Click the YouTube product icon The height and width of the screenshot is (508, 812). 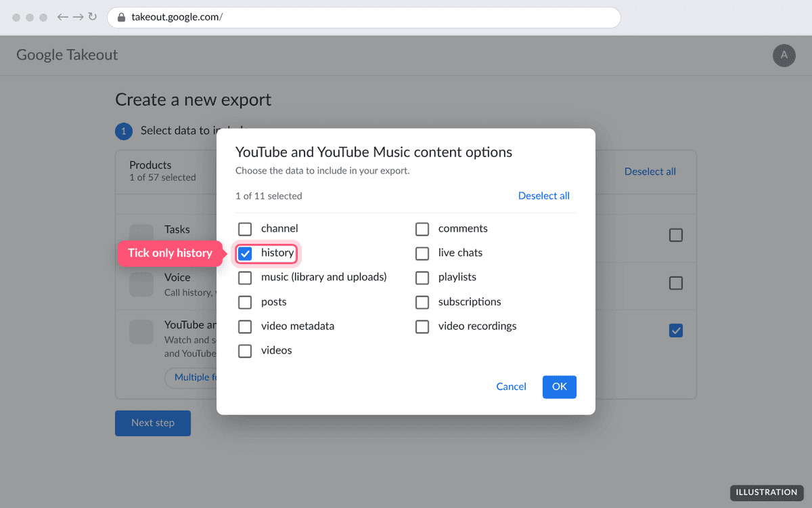[x=141, y=332]
